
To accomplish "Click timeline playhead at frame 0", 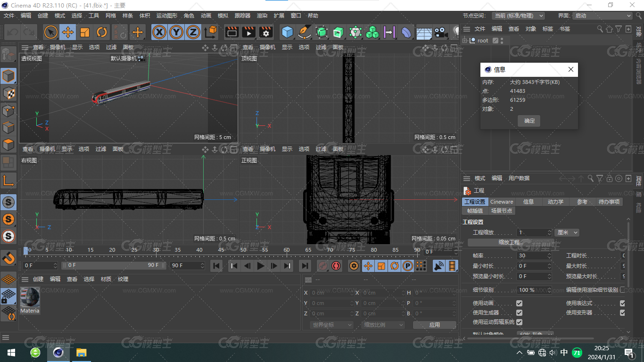I will pos(26,250).
